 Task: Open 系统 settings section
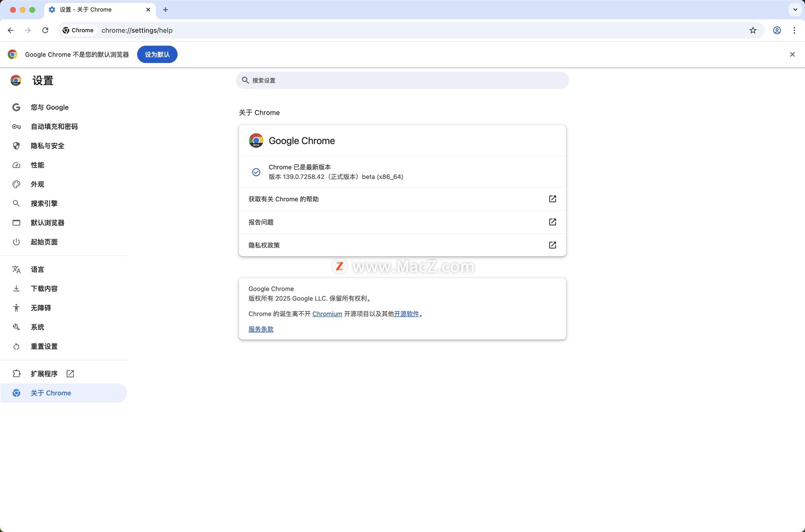63,327
